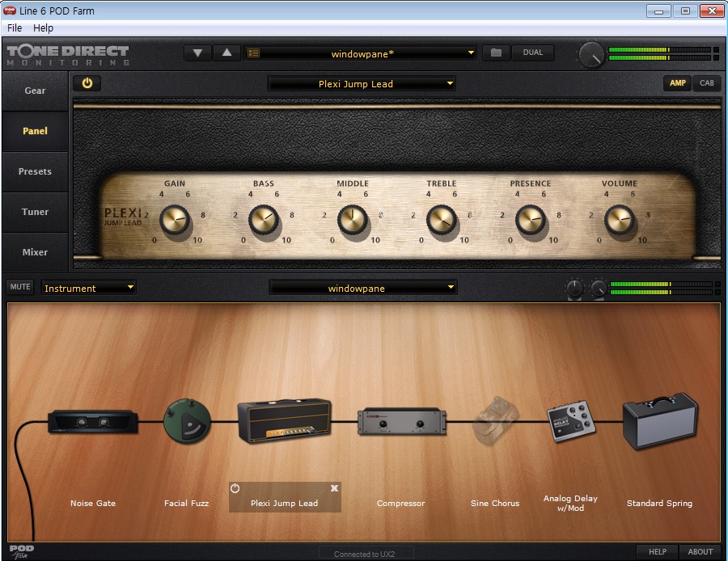Select the Facial Fuzz pedal
728x561 pixels.
tap(187, 423)
